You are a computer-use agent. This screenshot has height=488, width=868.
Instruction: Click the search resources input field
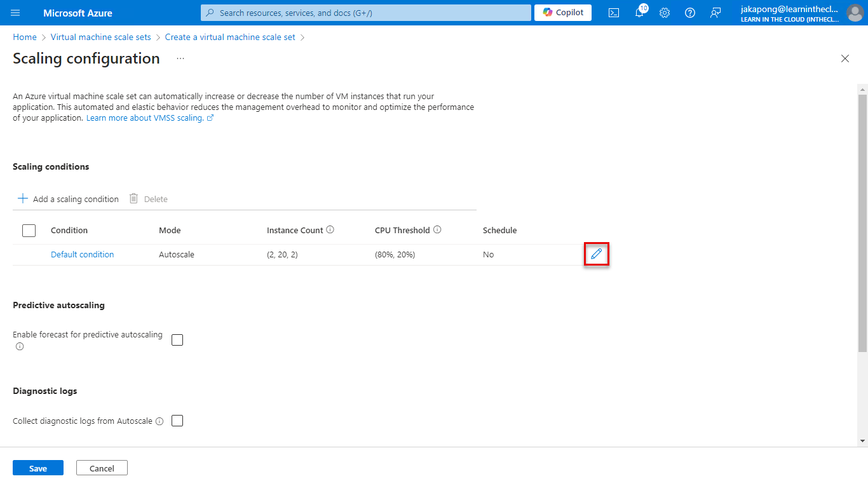tap(366, 13)
